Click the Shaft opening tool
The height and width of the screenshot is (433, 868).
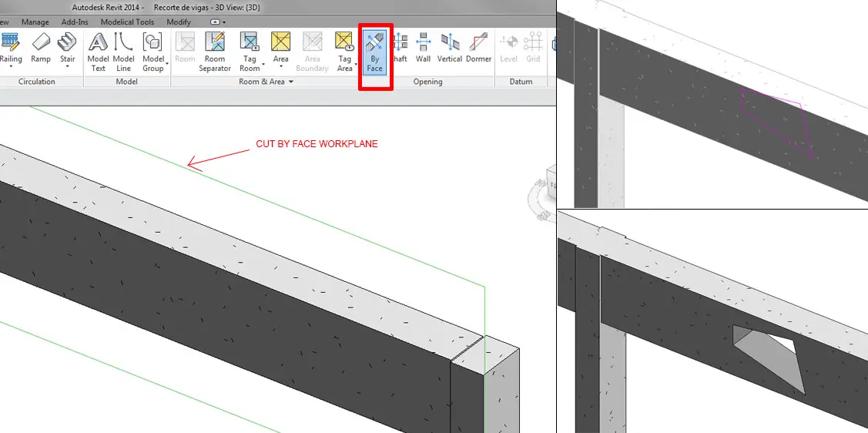tap(399, 48)
